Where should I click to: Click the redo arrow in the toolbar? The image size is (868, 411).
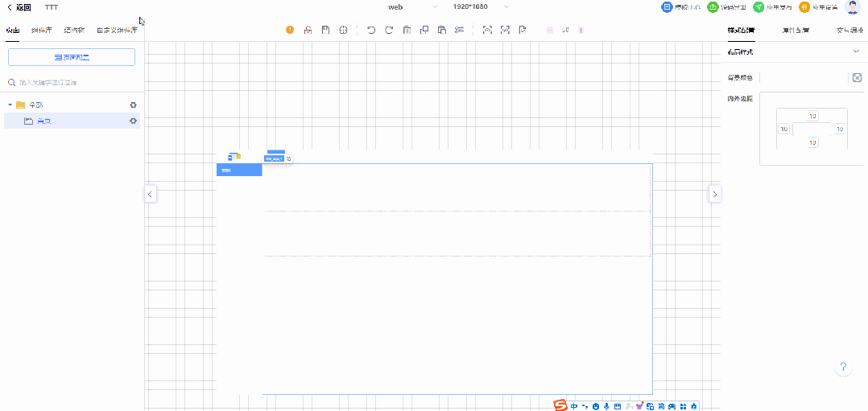(x=389, y=30)
